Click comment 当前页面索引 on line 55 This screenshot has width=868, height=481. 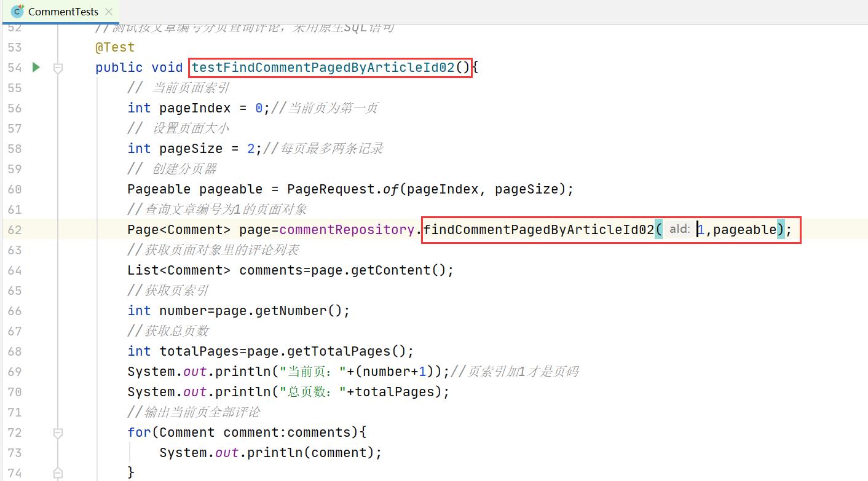tap(178, 88)
